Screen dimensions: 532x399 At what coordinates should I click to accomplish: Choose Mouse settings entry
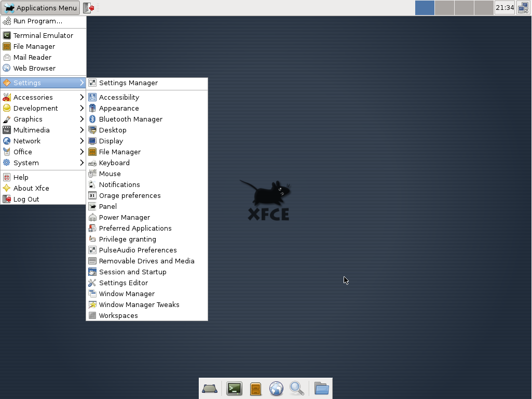coord(146,174)
